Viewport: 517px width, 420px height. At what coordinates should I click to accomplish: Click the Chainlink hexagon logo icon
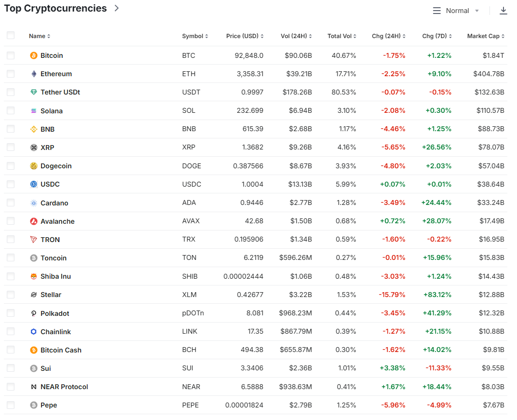pyautogui.click(x=34, y=332)
